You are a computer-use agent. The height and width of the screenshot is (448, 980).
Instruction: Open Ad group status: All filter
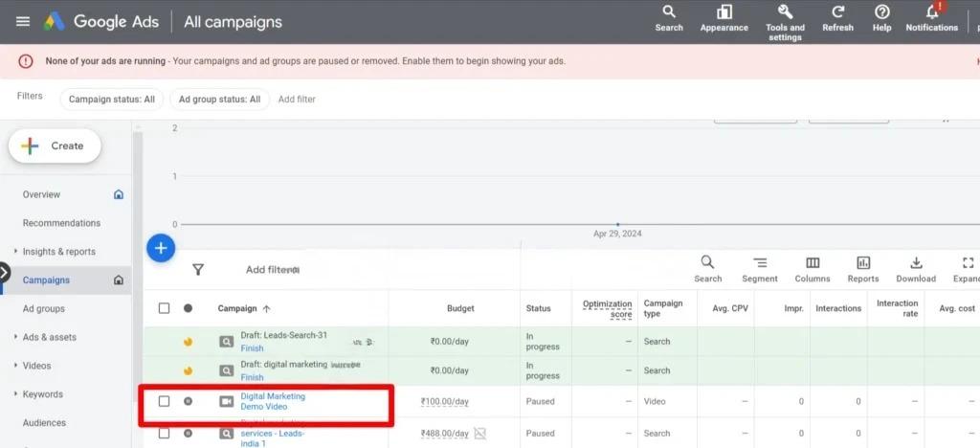click(x=219, y=100)
